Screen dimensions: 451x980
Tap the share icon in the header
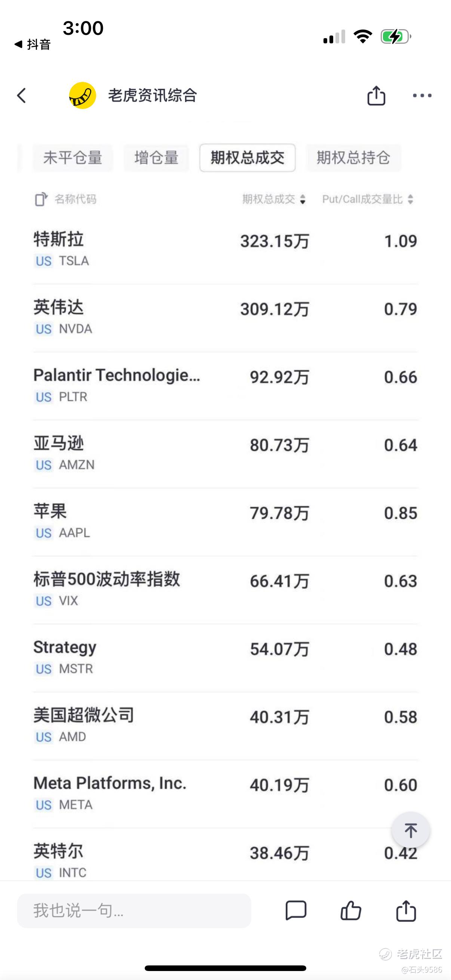pos(376,95)
